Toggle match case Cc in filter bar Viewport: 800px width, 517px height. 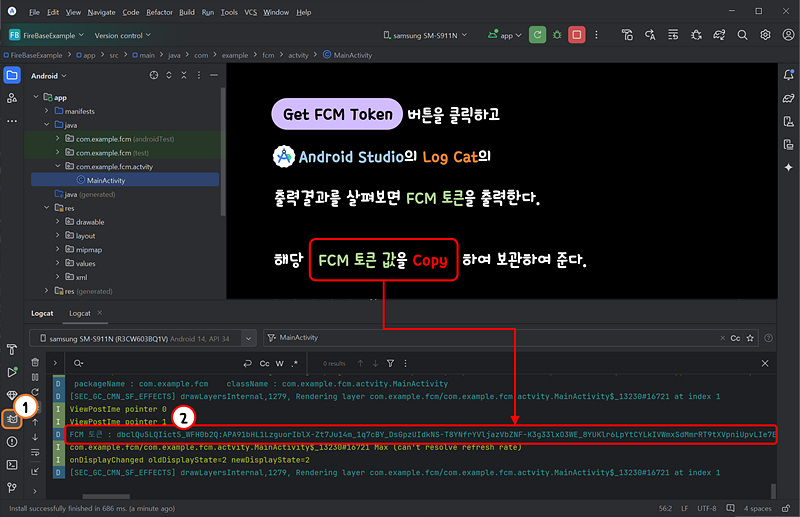tap(735, 338)
